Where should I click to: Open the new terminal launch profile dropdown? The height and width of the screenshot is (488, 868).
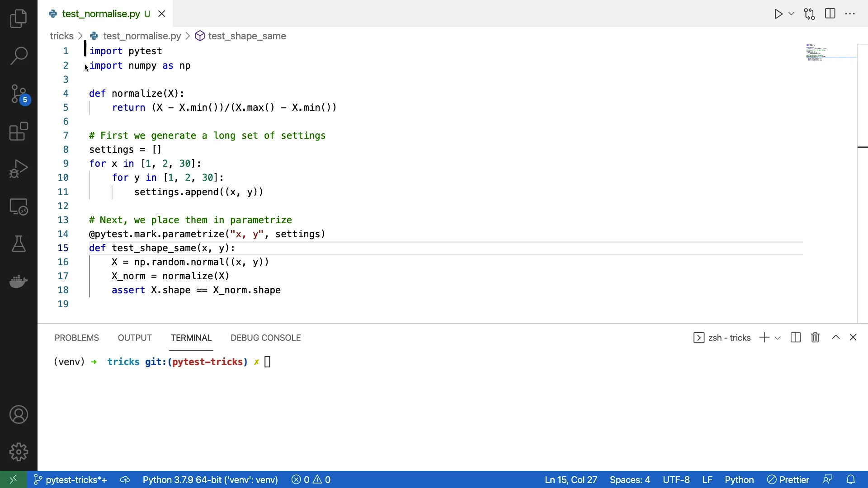(x=778, y=338)
